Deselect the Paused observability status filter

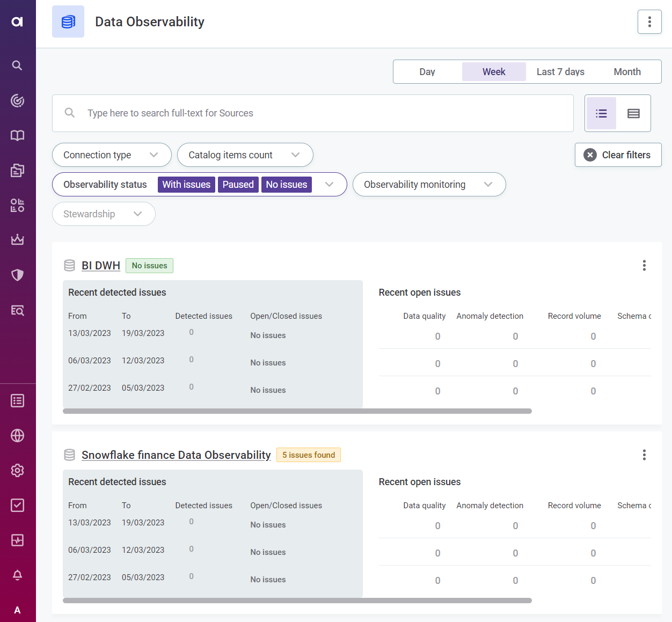[x=238, y=184]
